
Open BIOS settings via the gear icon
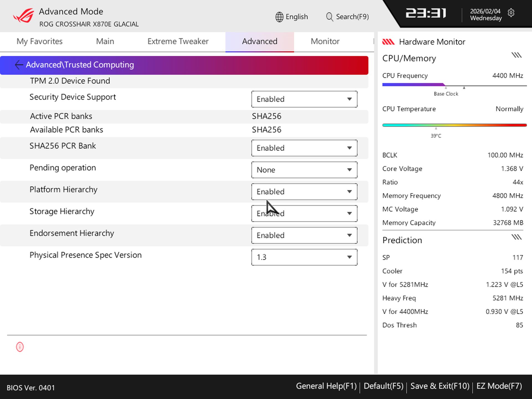(x=511, y=13)
